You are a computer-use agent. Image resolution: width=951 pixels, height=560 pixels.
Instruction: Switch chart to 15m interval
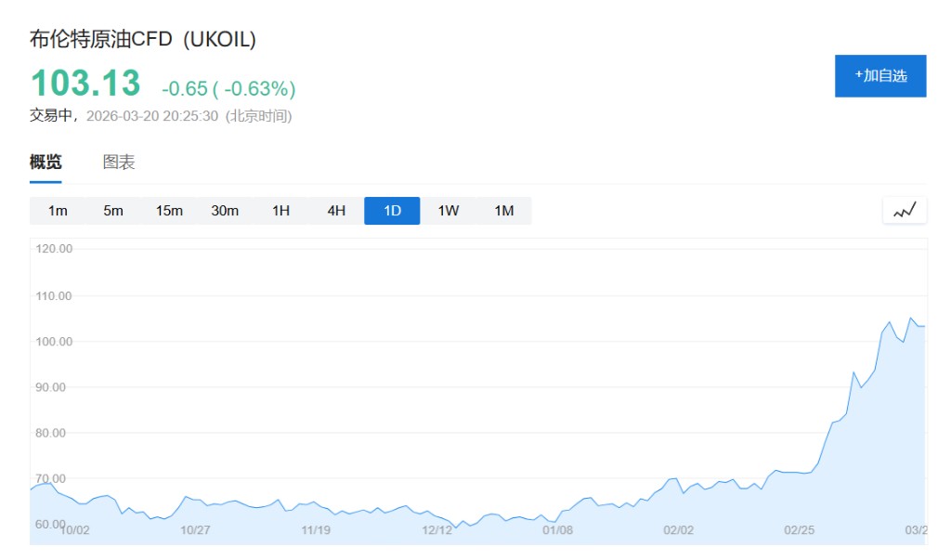[x=169, y=211]
